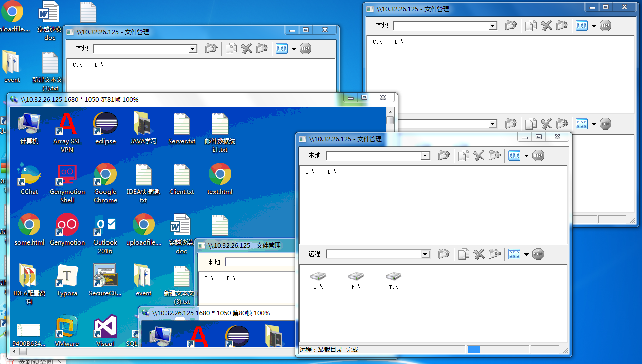The image size is (642, 364).
Task: Expand 本地 combo box in frontmost file manager
Action: pos(425,156)
